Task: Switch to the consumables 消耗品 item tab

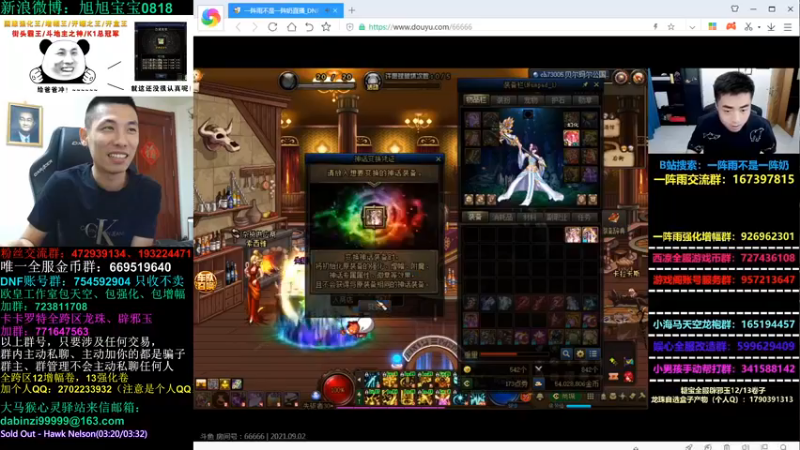Action: click(502, 217)
